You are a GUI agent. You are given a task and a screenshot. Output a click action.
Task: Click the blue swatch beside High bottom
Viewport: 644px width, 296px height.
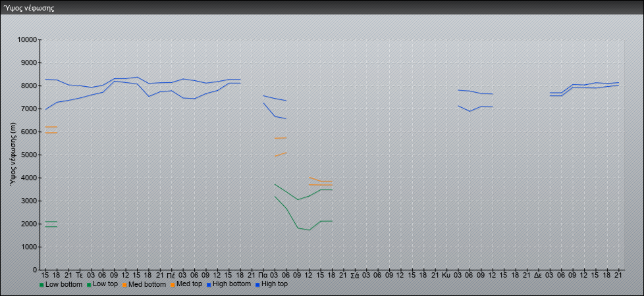click(x=209, y=284)
